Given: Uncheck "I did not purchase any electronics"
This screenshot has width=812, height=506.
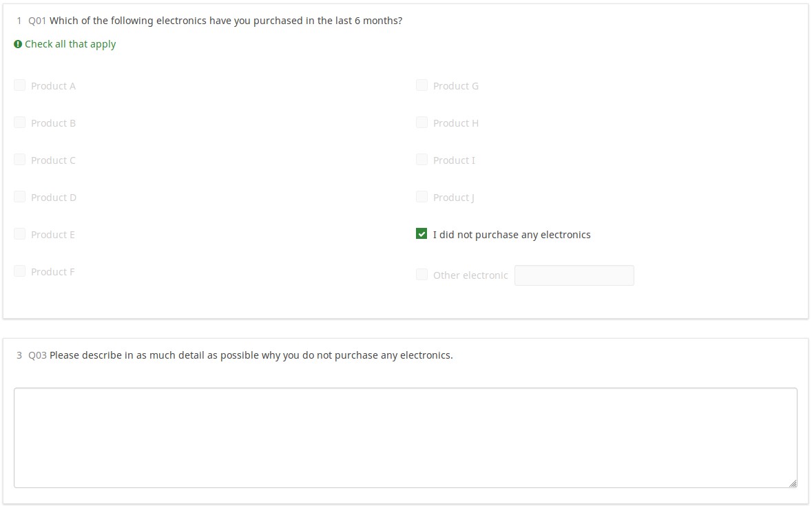Looking at the screenshot, I should (421, 234).
